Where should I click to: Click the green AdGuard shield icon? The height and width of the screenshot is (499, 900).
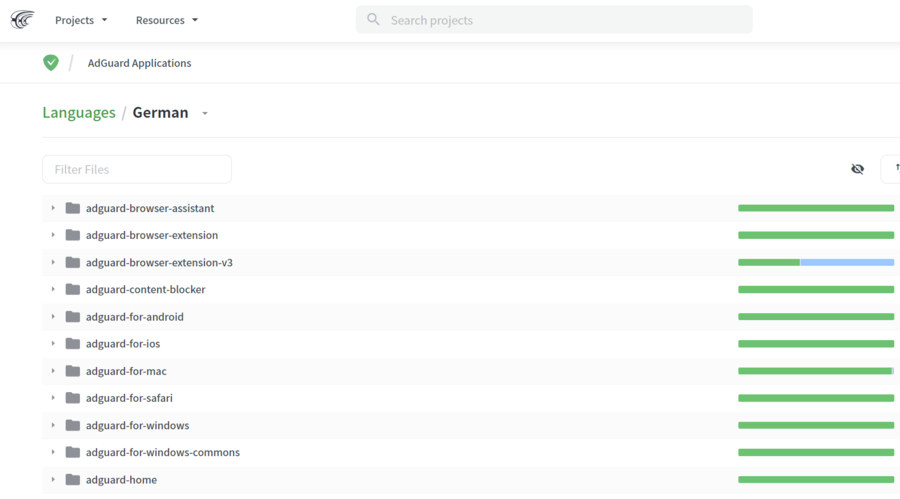pos(51,63)
